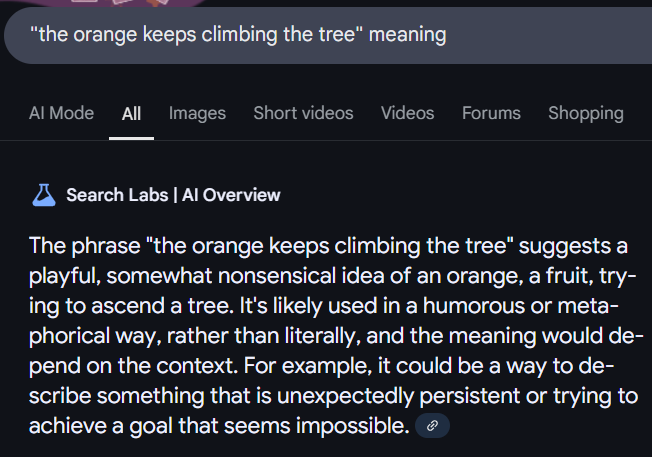This screenshot has width=652, height=457.
Task: Open the Forums tab
Action: tap(491, 113)
